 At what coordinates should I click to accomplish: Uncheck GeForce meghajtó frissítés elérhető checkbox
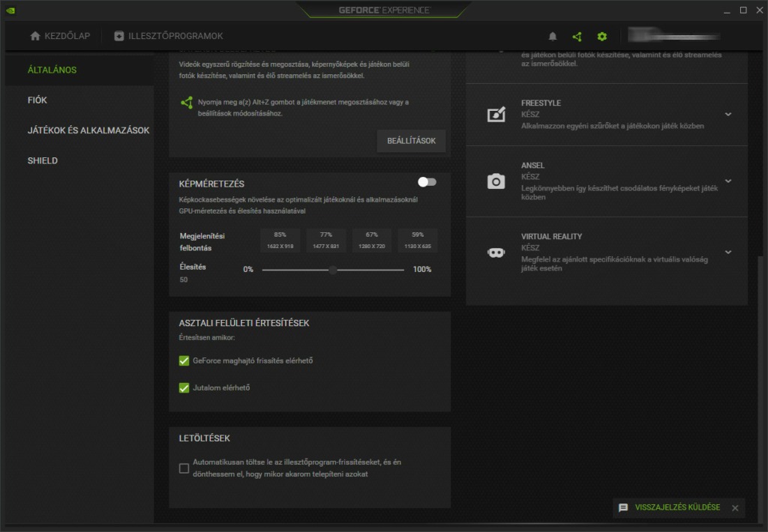point(184,360)
